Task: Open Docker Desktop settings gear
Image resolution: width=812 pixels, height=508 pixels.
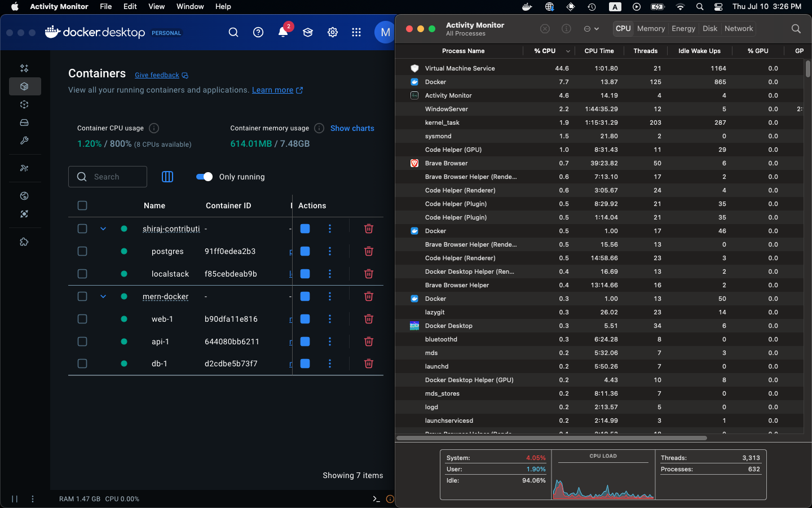Action: click(x=333, y=32)
